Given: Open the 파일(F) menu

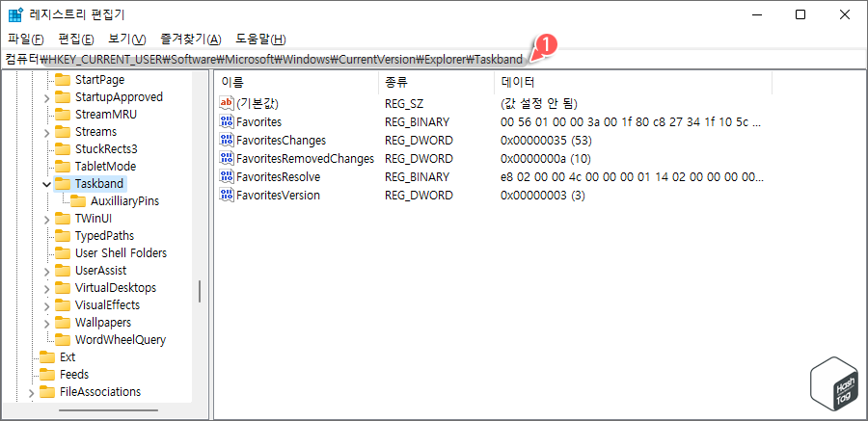Looking at the screenshot, I should click(x=25, y=39).
